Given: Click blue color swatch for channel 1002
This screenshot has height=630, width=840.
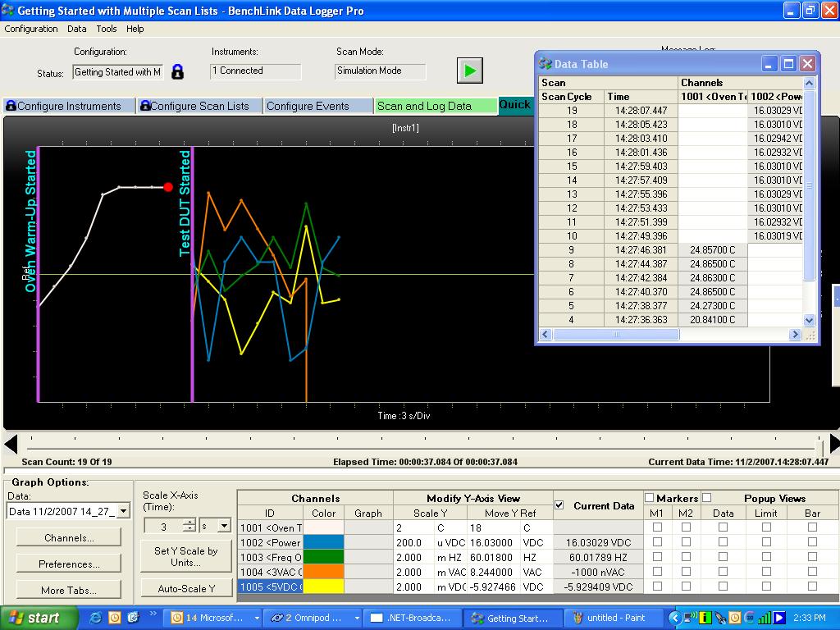Looking at the screenshot, I should point(323,542).
